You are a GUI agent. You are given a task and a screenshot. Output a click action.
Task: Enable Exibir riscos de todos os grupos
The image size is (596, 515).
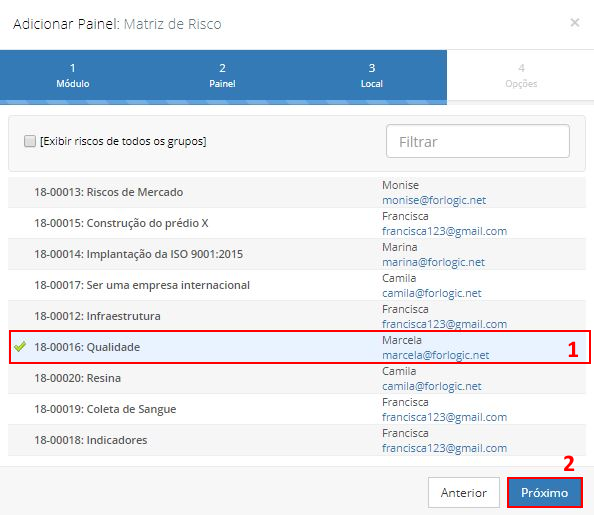[30, 141]
